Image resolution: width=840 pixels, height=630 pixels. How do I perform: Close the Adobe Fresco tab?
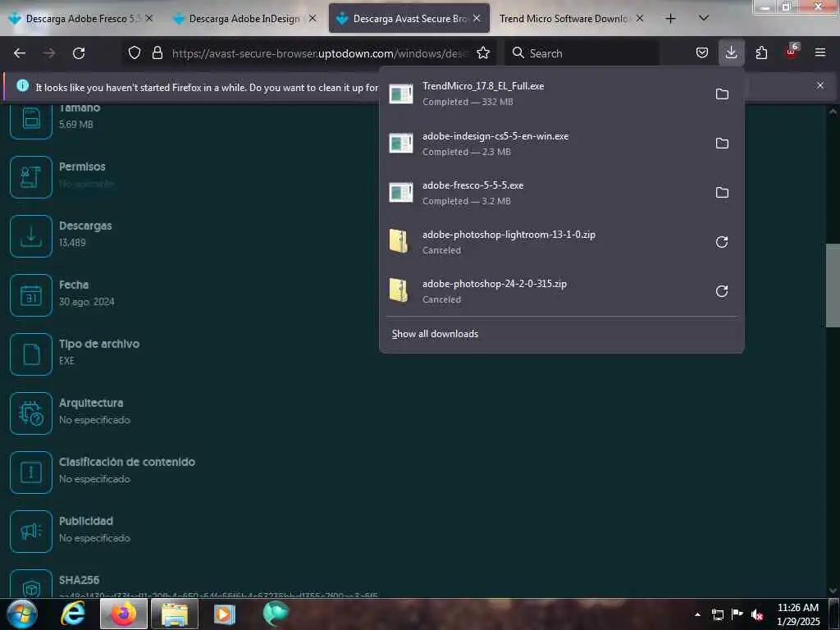point(149,18)
